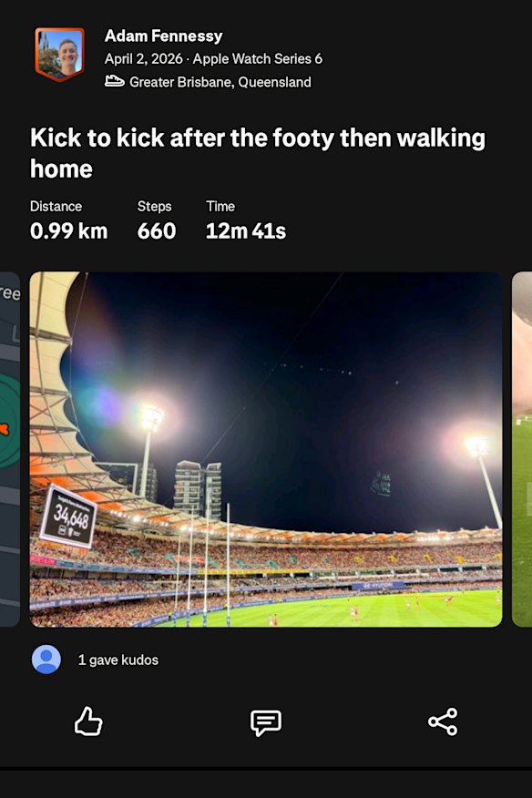Image resolution: width=532 pixels, height=798 pixels.
Task: Open comments via the speech bubble icon
Action: [265, 721]
